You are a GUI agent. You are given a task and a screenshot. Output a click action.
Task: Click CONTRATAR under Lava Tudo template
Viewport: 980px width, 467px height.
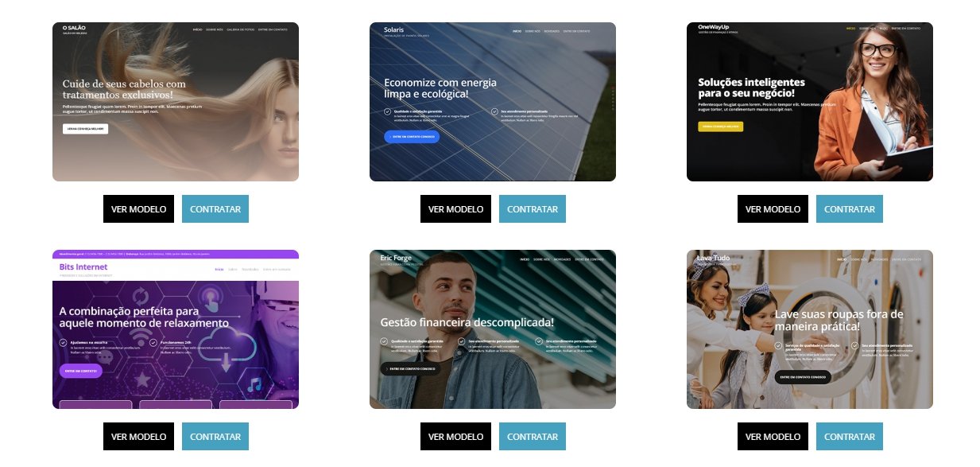(850, 437)
